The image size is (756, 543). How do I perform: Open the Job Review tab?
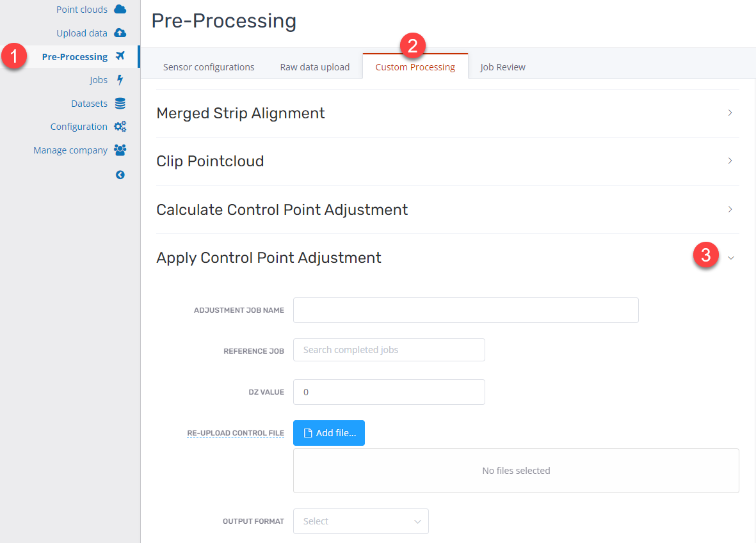pos(503,67)
